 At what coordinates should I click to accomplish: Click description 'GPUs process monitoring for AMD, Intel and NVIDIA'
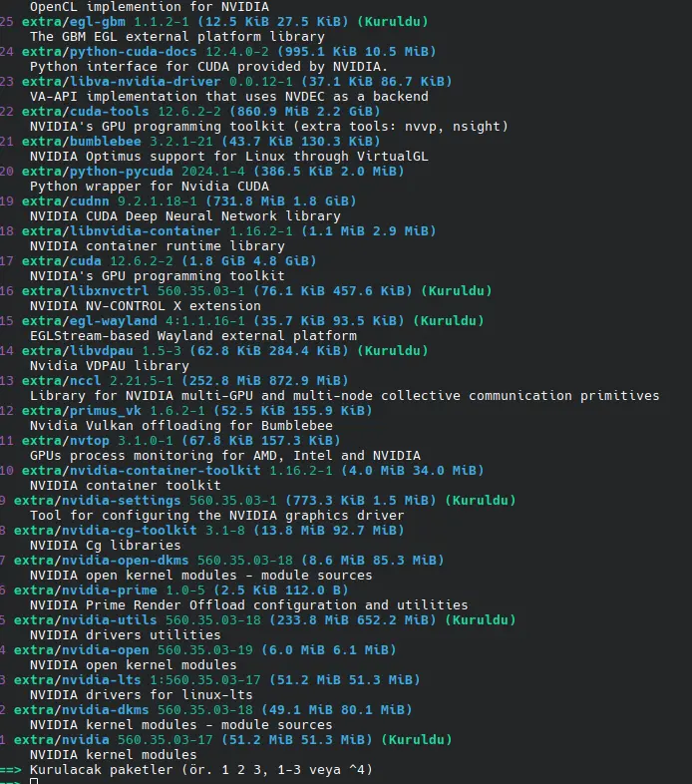pyautogui.click(x=225, y=457)
